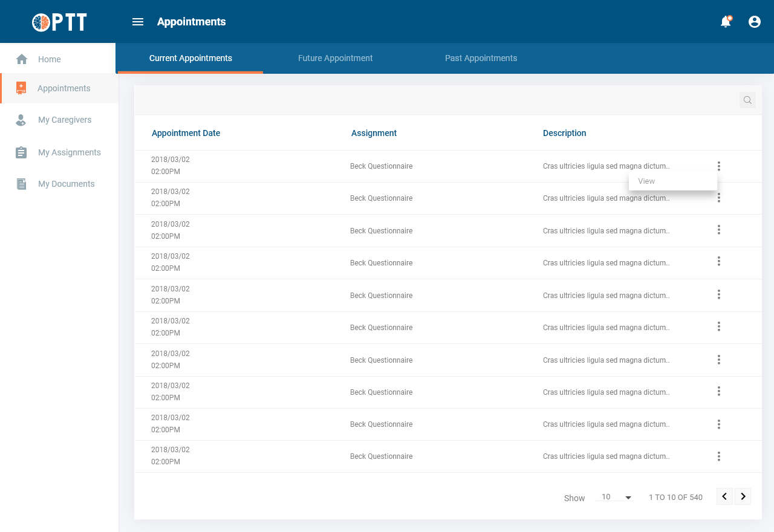Click the My Documents page icon
This screenshot has width=774, height=532.
[21, 184]
